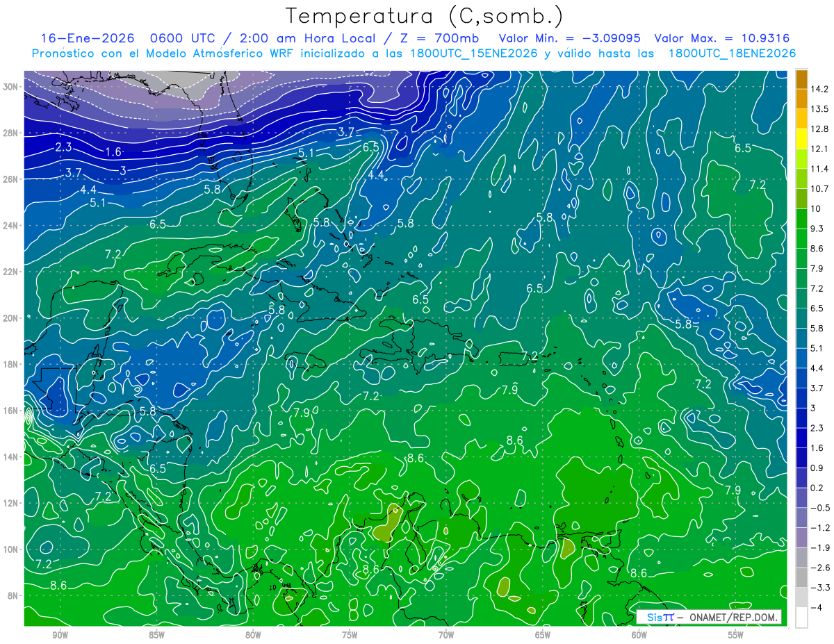Click colorbar label "-1.9"
Screen dimensions: 834x644
point(821,547)
